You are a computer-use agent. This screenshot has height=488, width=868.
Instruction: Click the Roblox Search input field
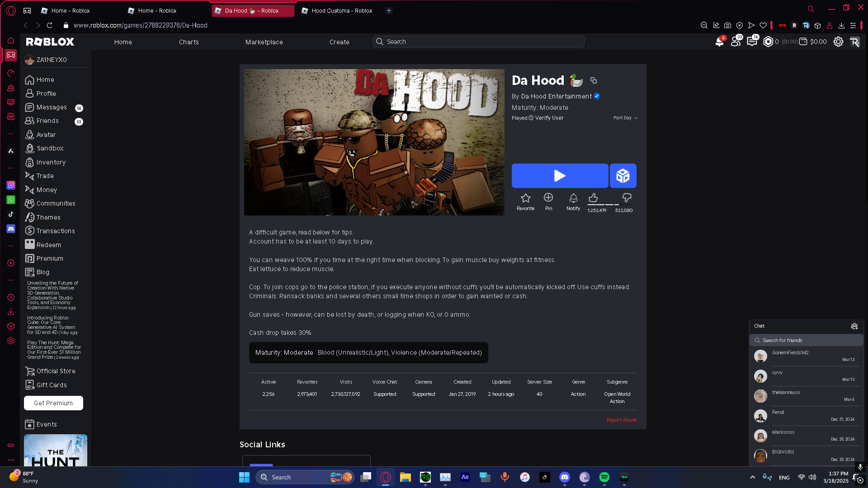[x=479, y=42]
